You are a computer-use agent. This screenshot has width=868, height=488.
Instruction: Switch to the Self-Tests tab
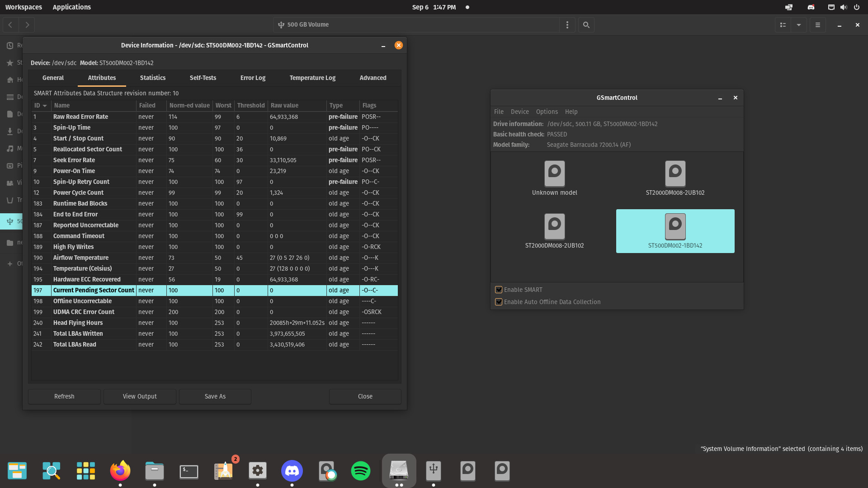(x=203, y=78)
